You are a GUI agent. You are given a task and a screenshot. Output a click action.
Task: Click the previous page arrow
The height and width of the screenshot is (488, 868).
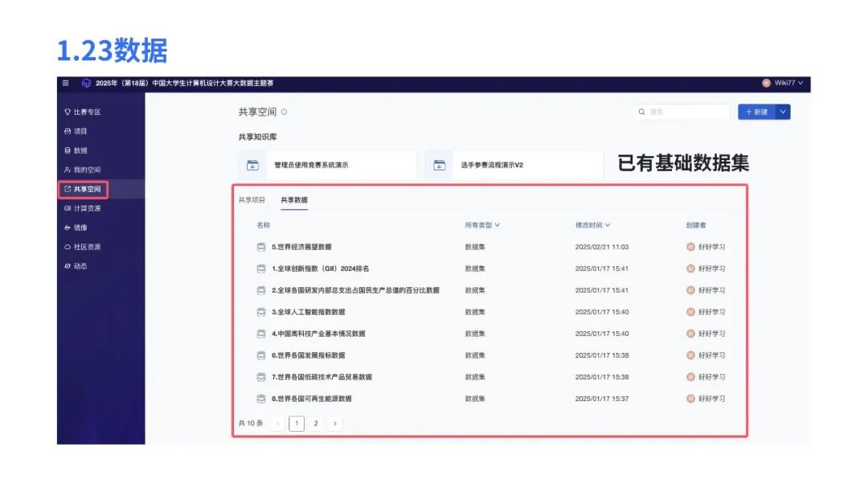277,423
